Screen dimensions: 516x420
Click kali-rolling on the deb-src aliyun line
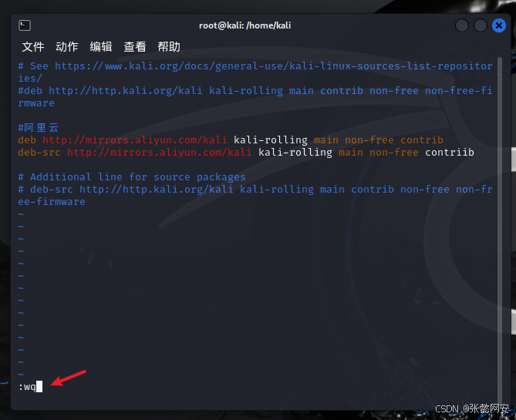pyautogui.click(x=295, y=153)
